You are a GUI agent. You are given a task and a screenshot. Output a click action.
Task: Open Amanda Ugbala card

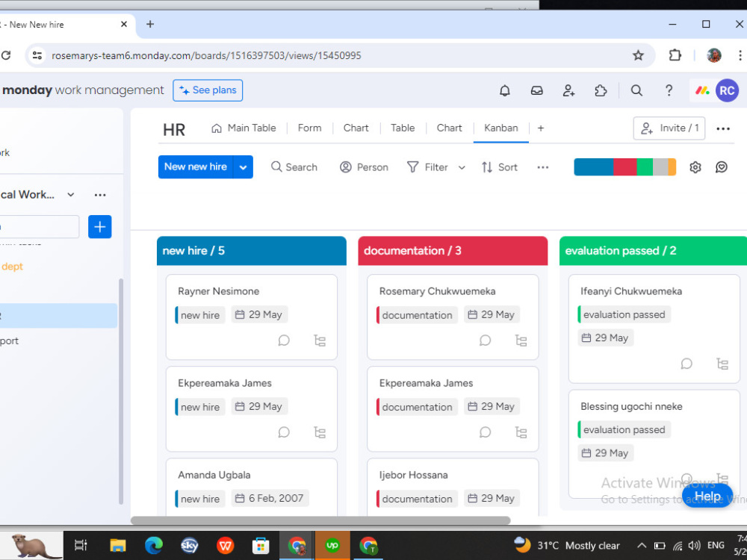[252, 487]
